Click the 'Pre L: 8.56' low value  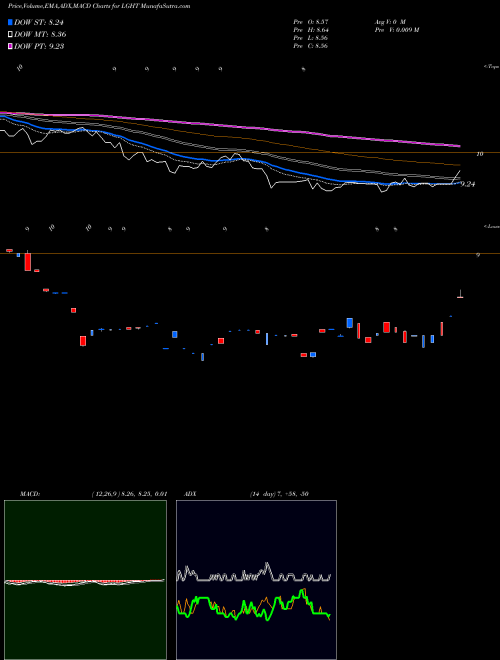311,37
